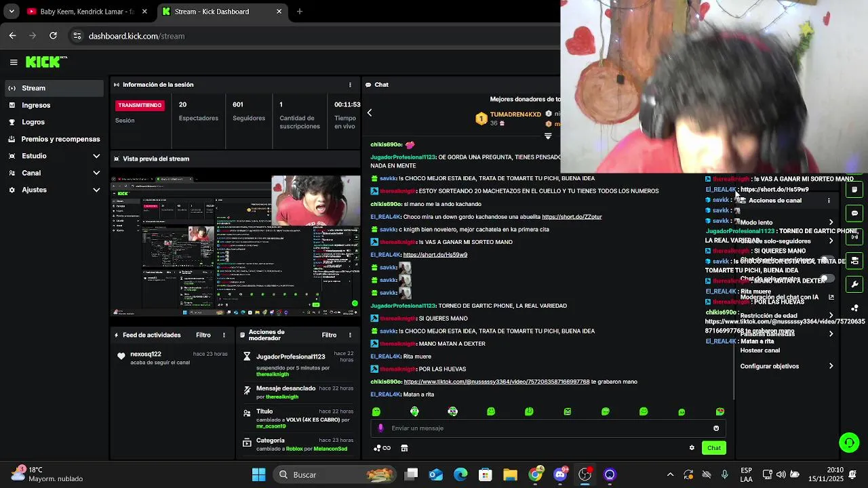Open a new browser tab
This screenshot has height=488, width=868.
pyautogui.click(x=300, y=12)
